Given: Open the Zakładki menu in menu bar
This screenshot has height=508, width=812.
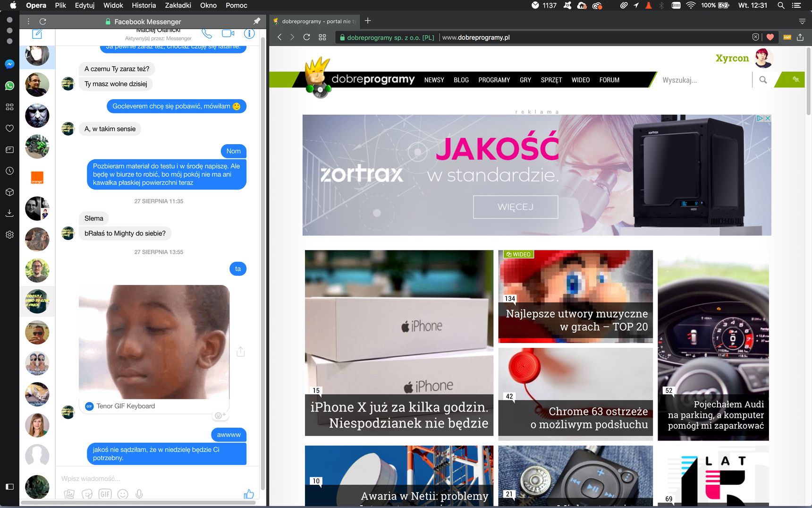Looking at the screenshot, I should 178,5.
